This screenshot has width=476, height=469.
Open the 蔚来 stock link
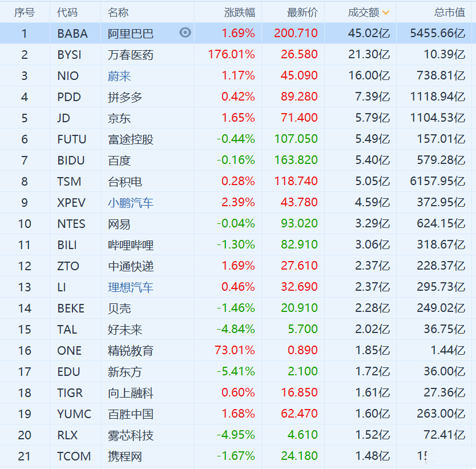[x=119, y=76]
